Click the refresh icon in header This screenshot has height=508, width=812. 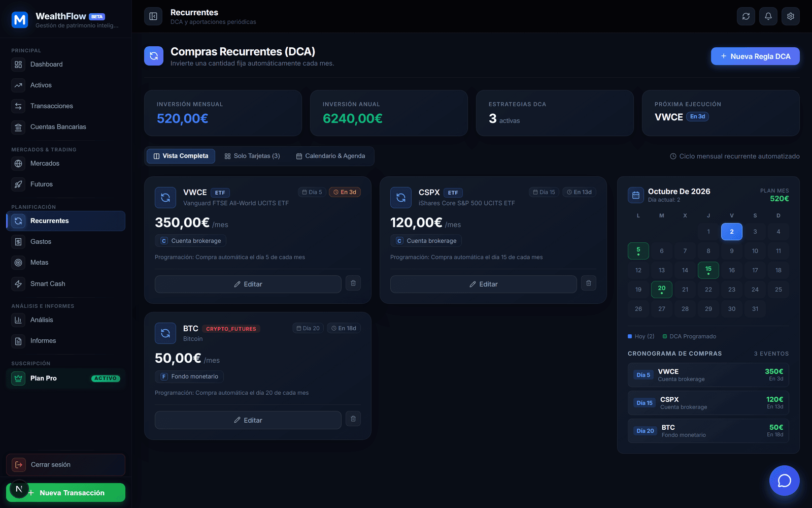point(746,16)
